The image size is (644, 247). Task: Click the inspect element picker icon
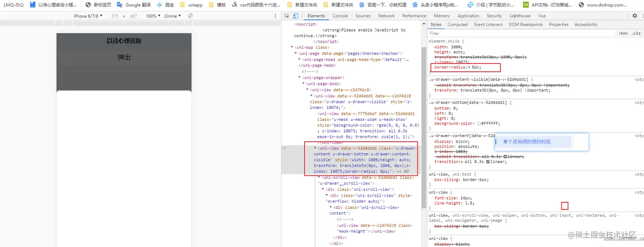click(287, 16)
